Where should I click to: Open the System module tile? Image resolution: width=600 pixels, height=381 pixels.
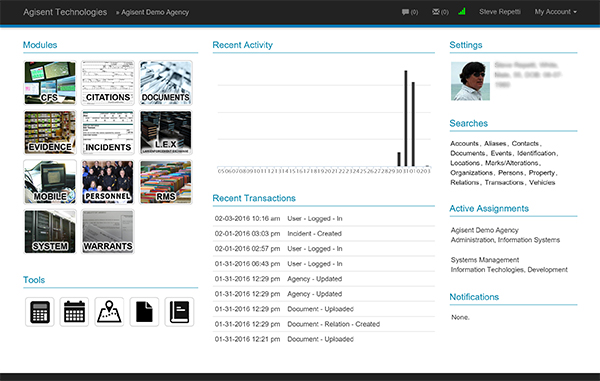tap(50, 231)
